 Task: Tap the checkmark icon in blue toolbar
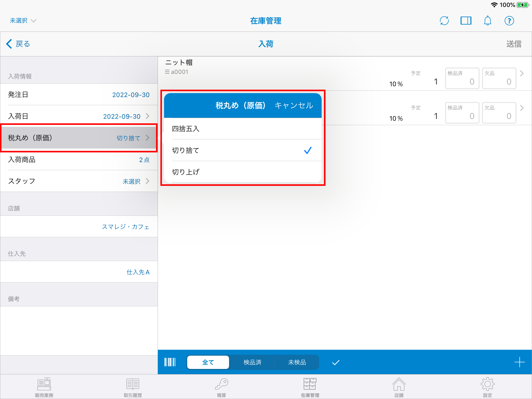pyautogui.click(x=336, y=362)
